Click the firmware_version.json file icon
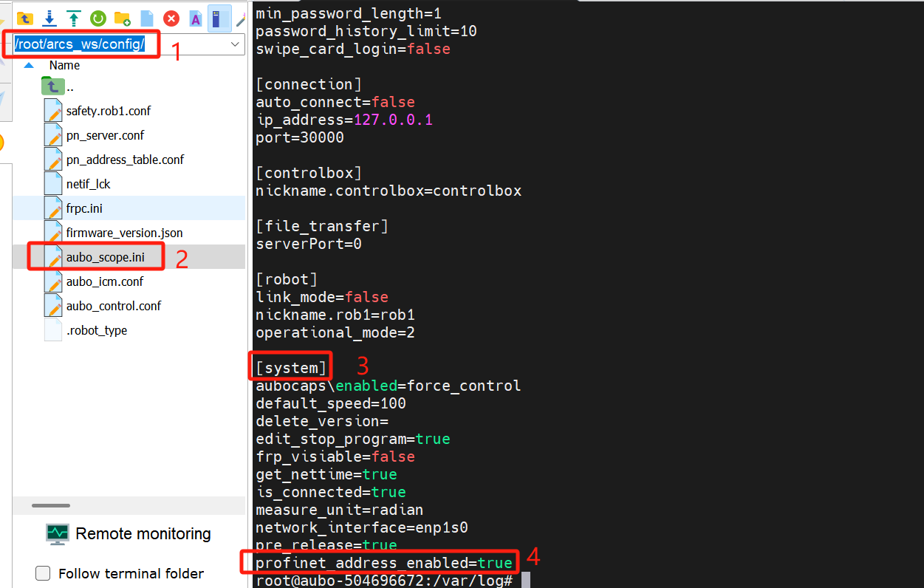The image size is (924, 588). point(53,233)
